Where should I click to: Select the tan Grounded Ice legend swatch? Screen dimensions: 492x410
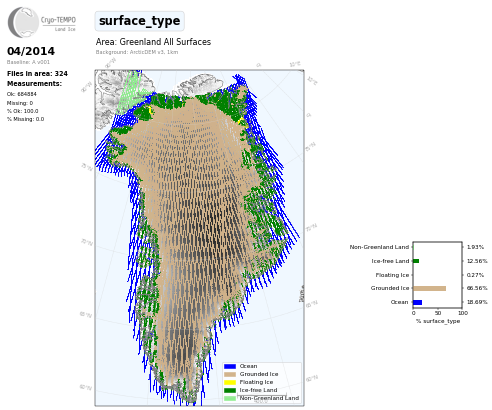[230, 374]
